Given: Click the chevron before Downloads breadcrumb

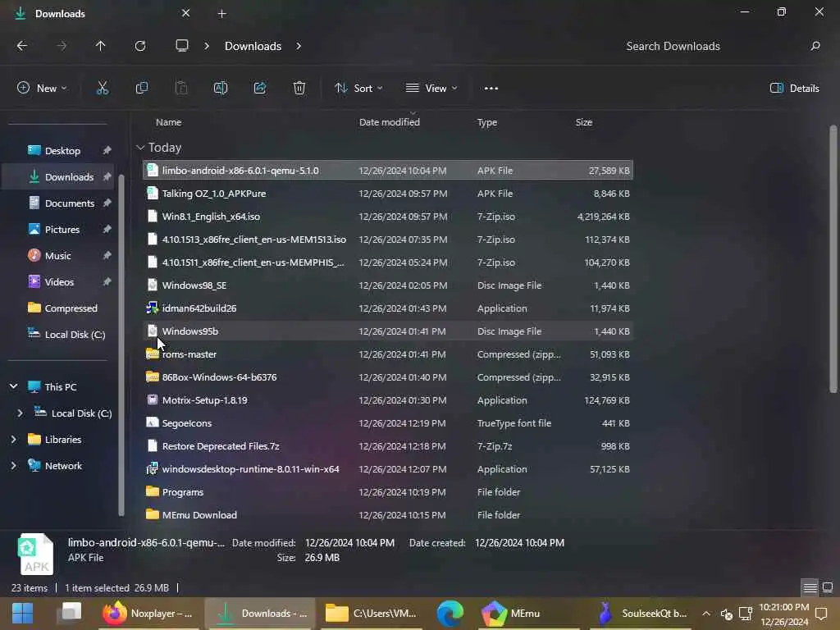Looking at the screenshot, I should pyautogui.click(x=207, y=46).
